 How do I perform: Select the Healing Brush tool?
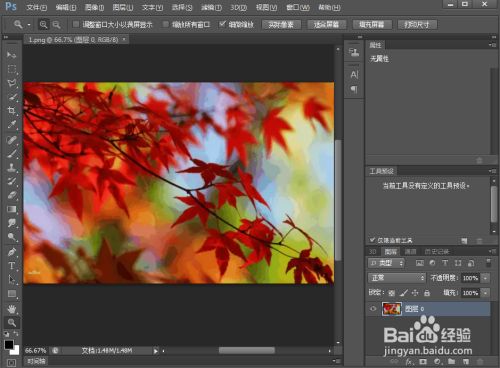[12, 139]
